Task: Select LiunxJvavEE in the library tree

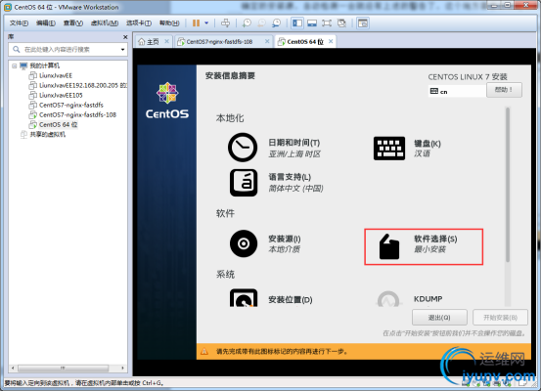Action: [56, 75]
